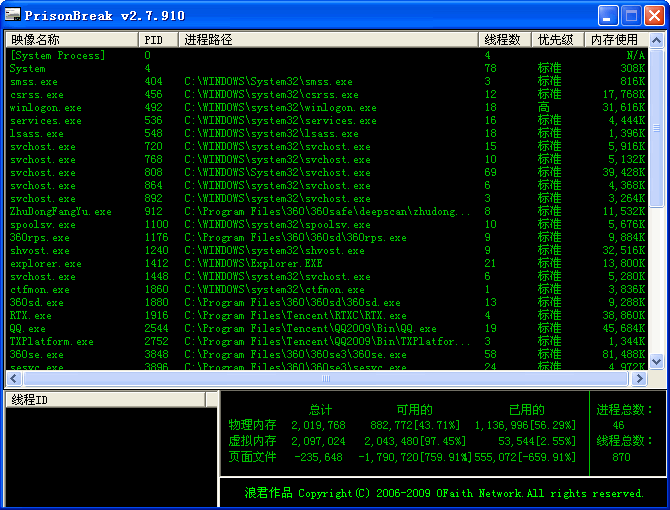Select svchost.exe with PID 720
The height and width of the screenshot is (510, 670).
(x=327, y=147)
